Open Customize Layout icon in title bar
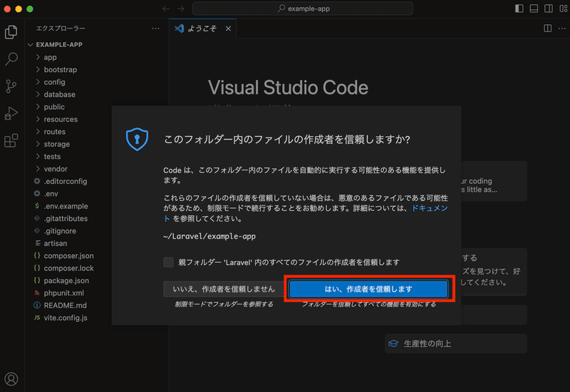The height and width of the screenshot is (392, 570). click(563, 9)
